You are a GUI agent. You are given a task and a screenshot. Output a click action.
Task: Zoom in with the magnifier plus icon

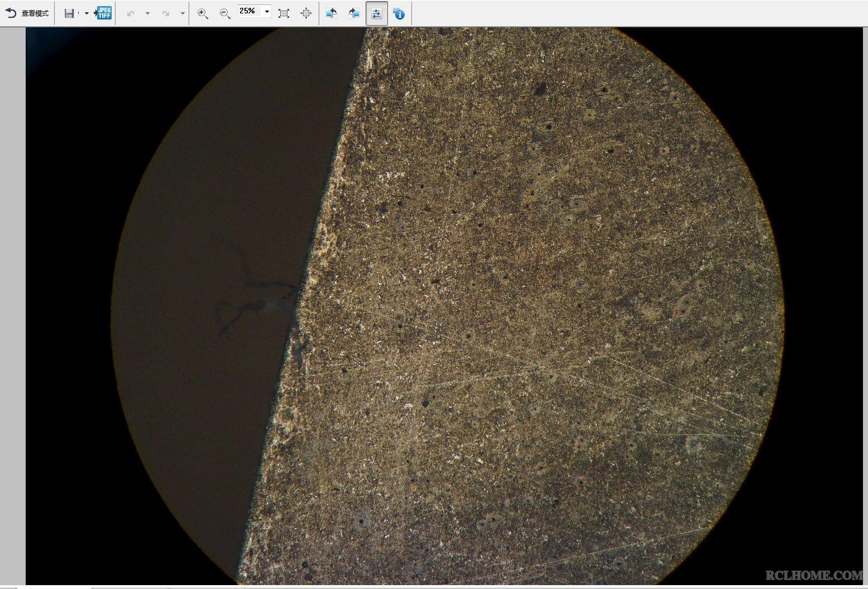(203, 13)
